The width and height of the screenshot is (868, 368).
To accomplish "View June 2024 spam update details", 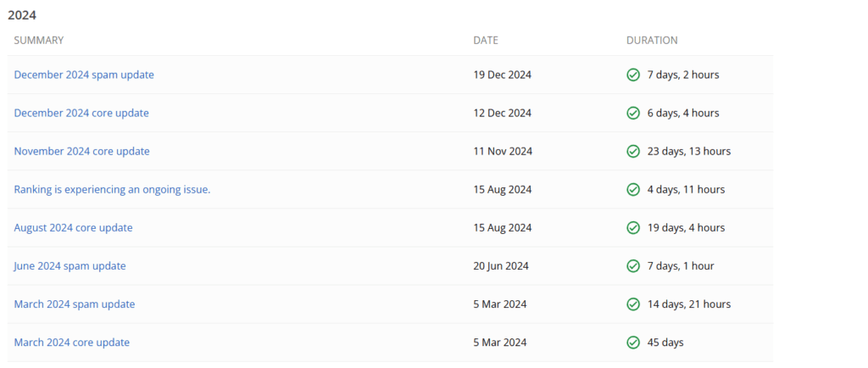I will click(x=70, y=265).
